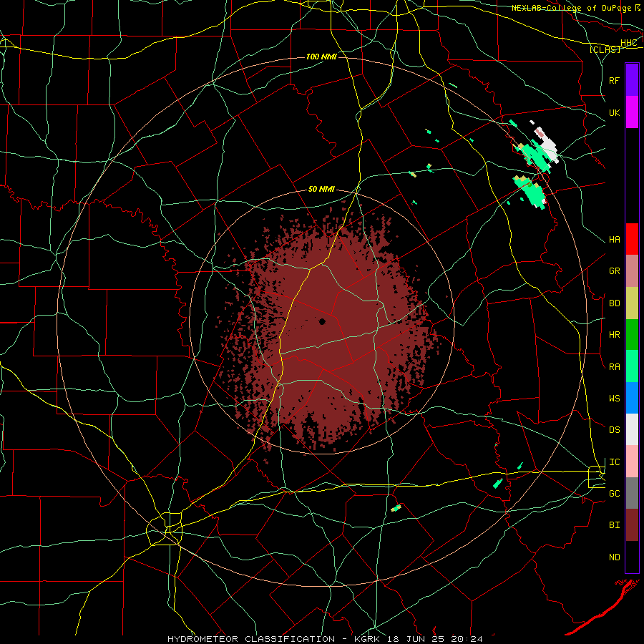This screenshot has width=644, height=644.
Task: Click the gray GC color swatch
Action: tap(632, 493)
